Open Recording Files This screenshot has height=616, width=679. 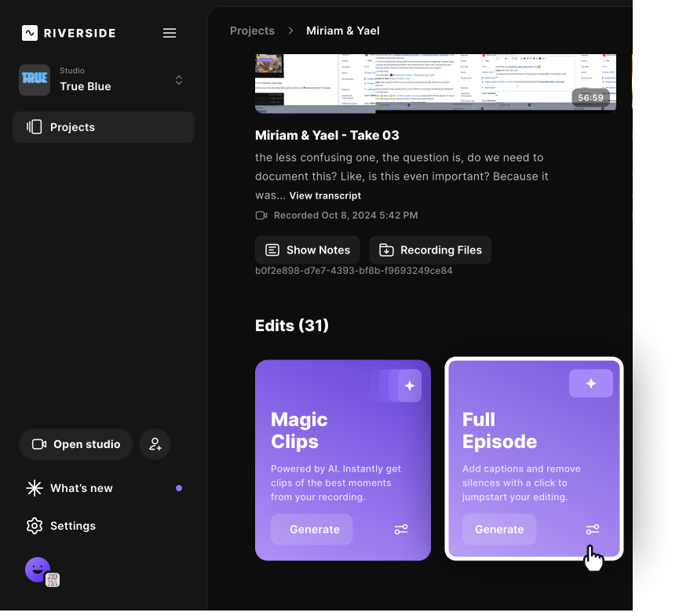click(x=430, y=250)
